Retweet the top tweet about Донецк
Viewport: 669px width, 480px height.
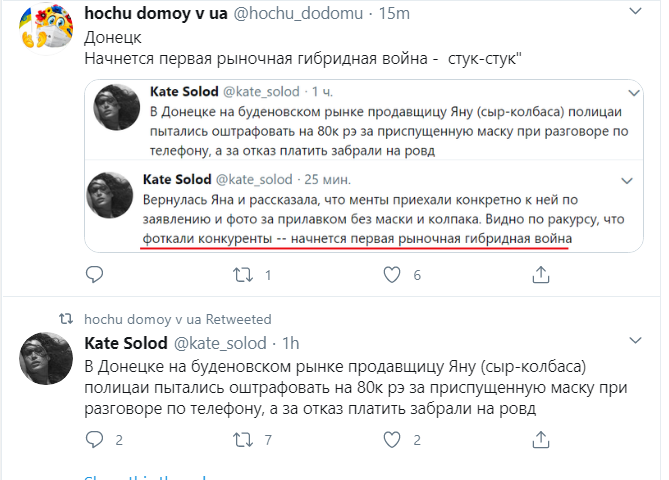[241, 273]
